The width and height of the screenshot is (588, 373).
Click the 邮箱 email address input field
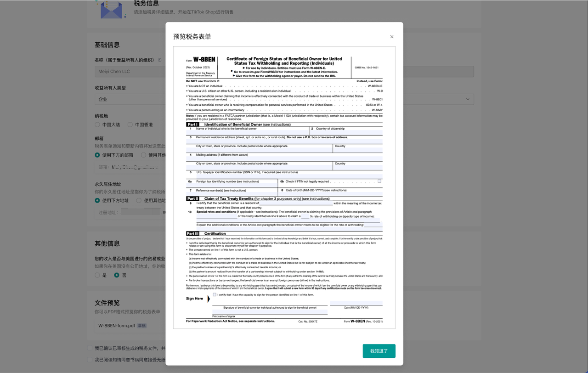(x=130, y=167)
